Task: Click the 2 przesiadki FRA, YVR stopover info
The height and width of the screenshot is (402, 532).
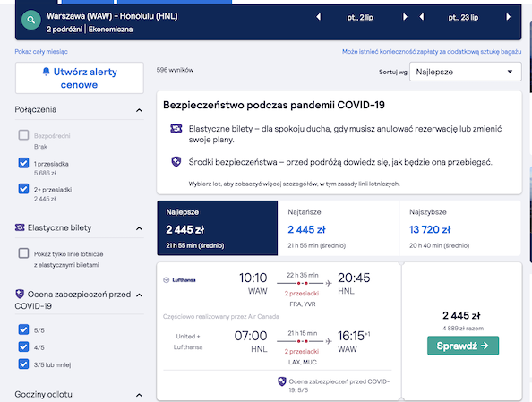Action: coord(302,298)
